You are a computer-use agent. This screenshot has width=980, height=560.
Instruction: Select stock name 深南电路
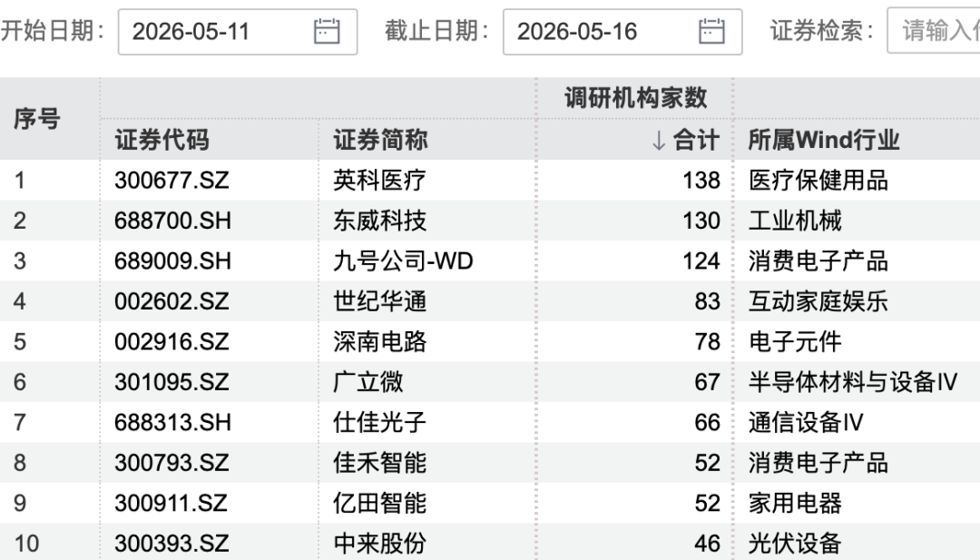pyautogui.click(x=380, y=341)
